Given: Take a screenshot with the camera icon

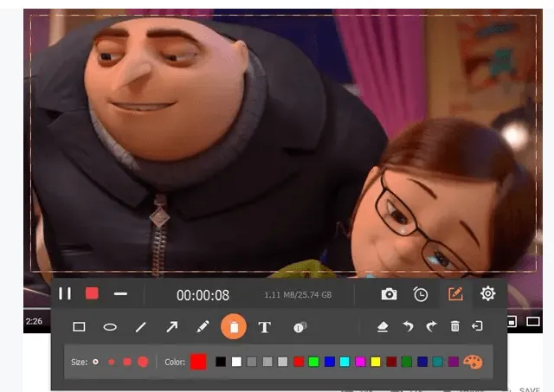Looking at the screenshot, I should (x=389, y=294).
